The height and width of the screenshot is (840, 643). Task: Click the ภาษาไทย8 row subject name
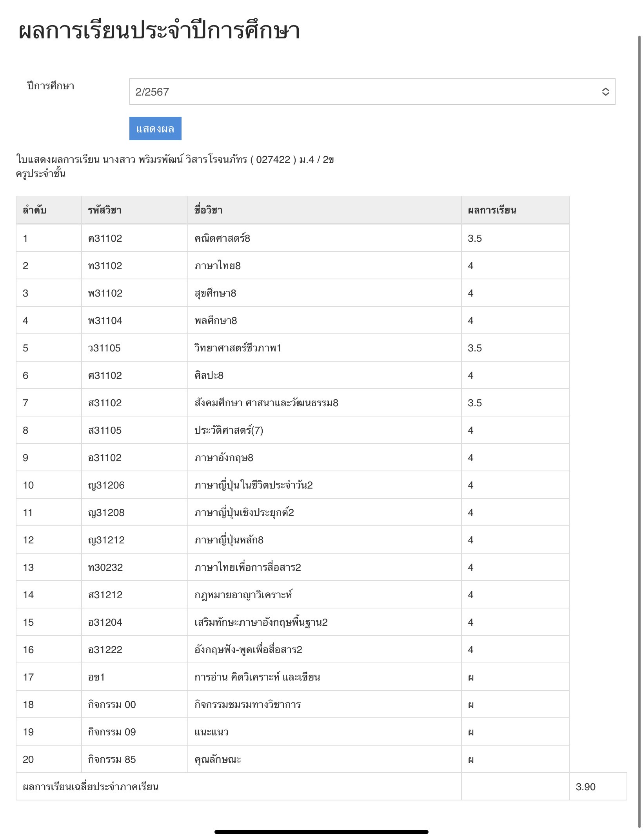218,266
